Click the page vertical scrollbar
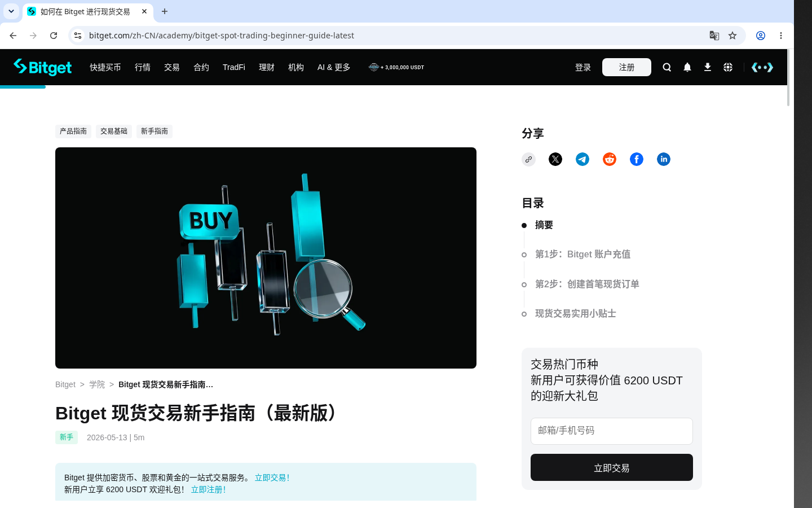The height and width of the screenshot is (508, 812). 788,78
